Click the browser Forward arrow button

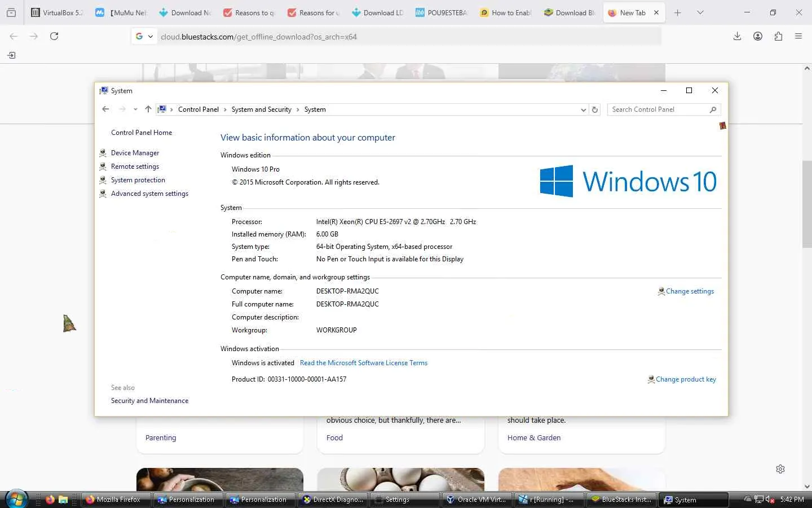pyautogui.click(x=34, y=36)
